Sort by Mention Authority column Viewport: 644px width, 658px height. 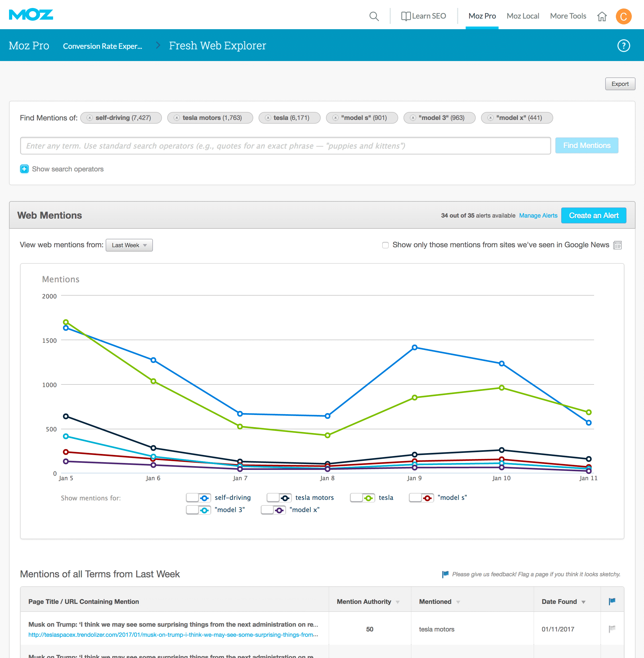pyautogui.click(x=368, y=601)
